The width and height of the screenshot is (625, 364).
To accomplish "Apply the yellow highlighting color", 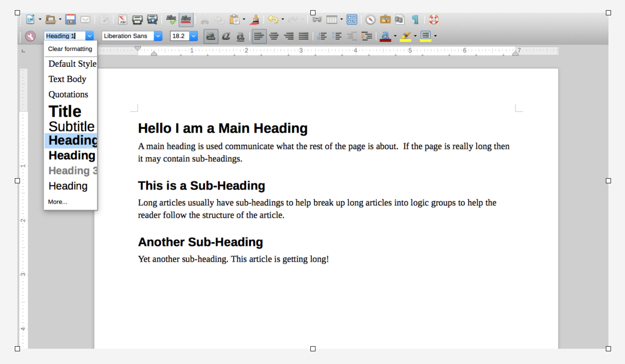I will (x=406, y=36).
